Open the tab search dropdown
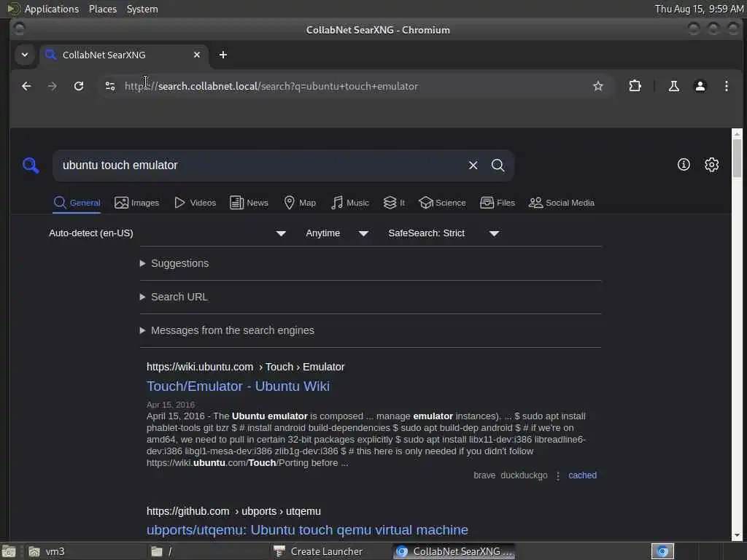 [x=25, y=55]
